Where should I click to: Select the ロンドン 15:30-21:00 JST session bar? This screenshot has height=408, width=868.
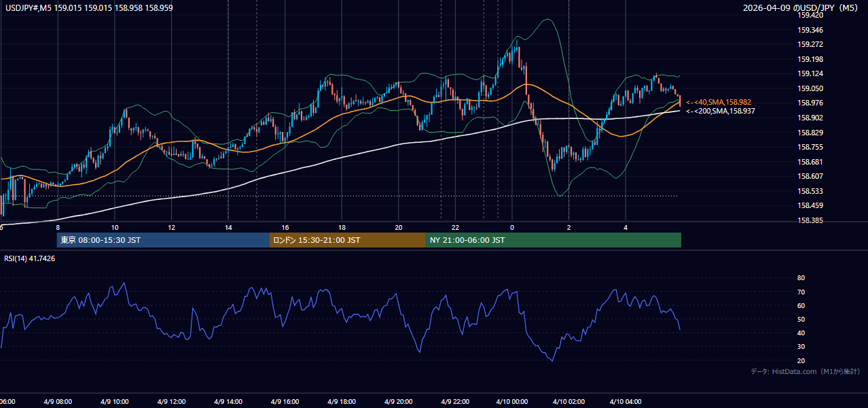[x=348, y=240]
